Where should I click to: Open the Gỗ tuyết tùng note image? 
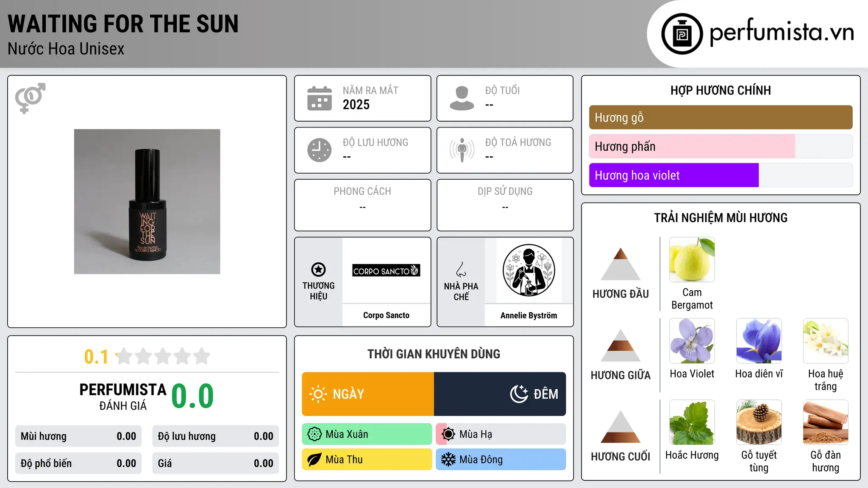click(x=759, y=422)
